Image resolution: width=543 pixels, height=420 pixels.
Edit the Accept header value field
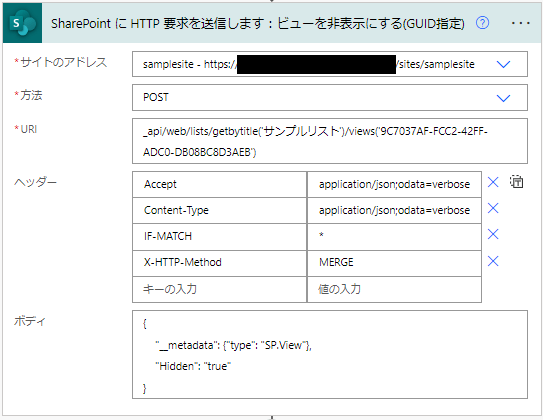(394, 184)
